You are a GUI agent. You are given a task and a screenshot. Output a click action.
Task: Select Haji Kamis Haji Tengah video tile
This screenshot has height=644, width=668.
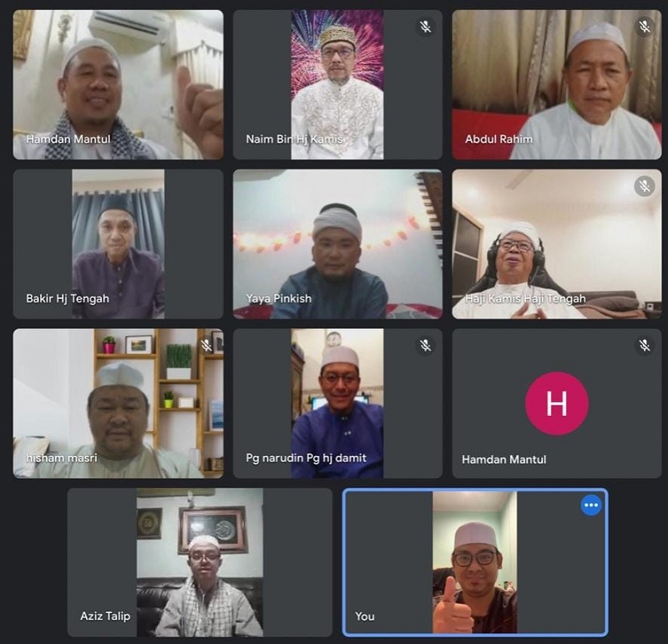[557, 244]
